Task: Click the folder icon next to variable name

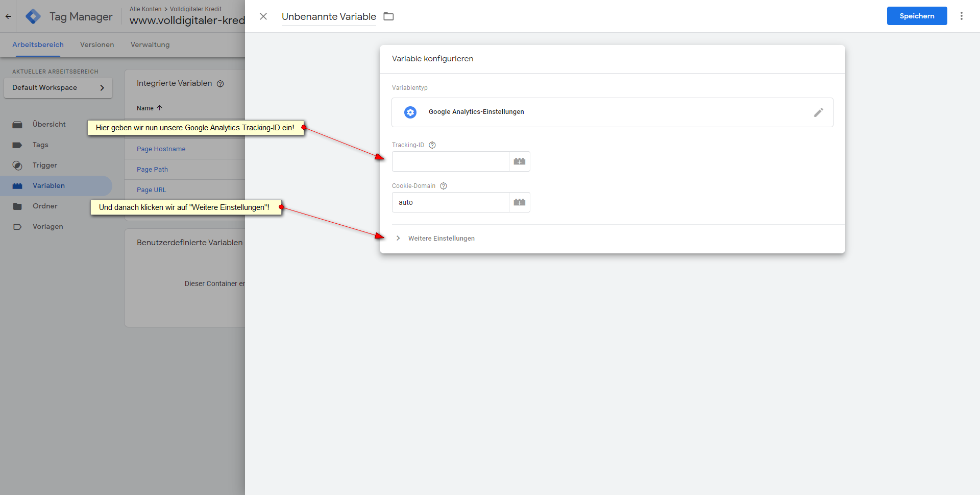Action: [388, 16]
